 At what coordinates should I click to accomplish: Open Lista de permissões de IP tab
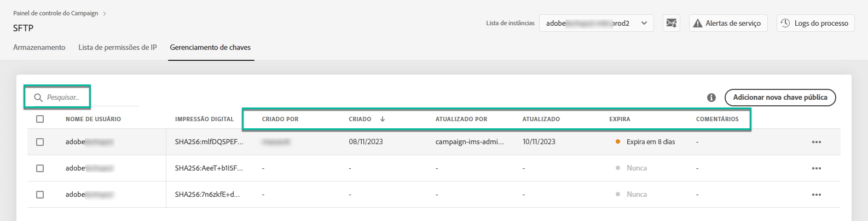click(118, 48)
